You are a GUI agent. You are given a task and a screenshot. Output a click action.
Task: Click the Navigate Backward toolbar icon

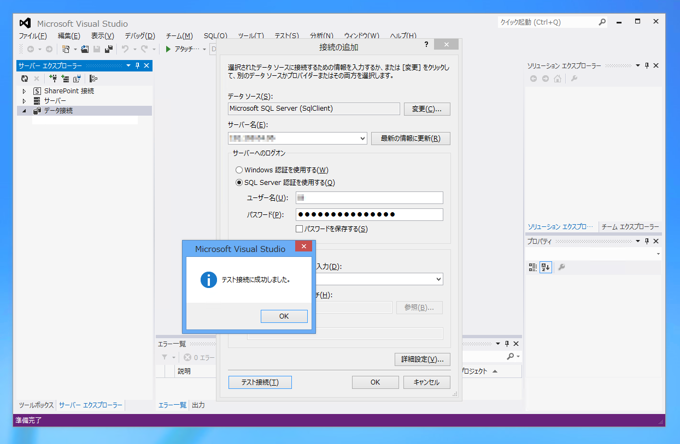pyautogui.click(x=30, y=49)
